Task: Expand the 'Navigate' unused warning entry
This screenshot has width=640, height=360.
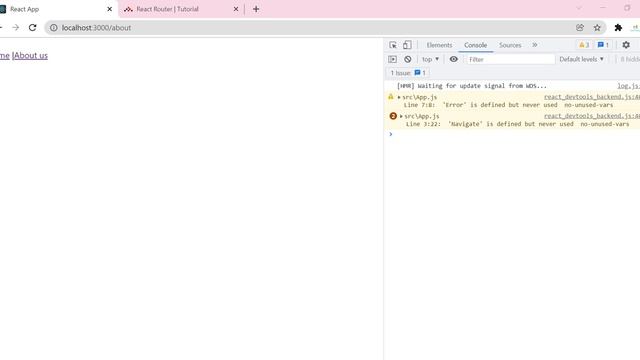Action: coord(401,116)
